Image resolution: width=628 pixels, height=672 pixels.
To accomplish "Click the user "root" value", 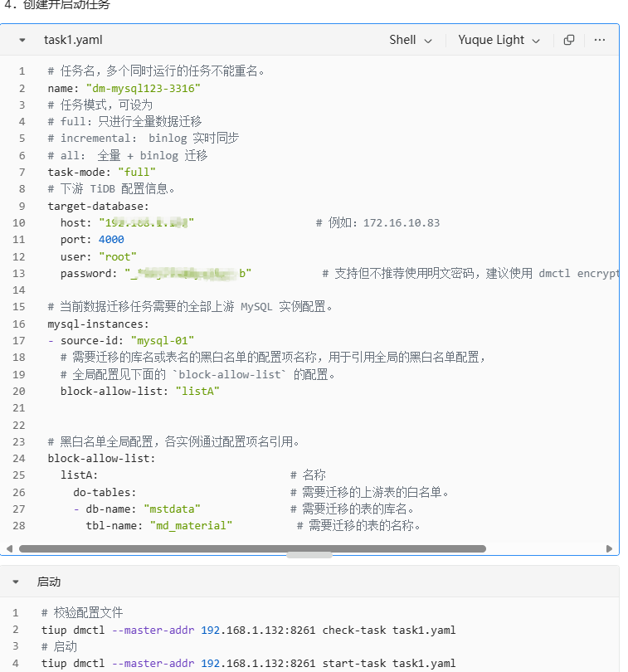I will [118, 256].
